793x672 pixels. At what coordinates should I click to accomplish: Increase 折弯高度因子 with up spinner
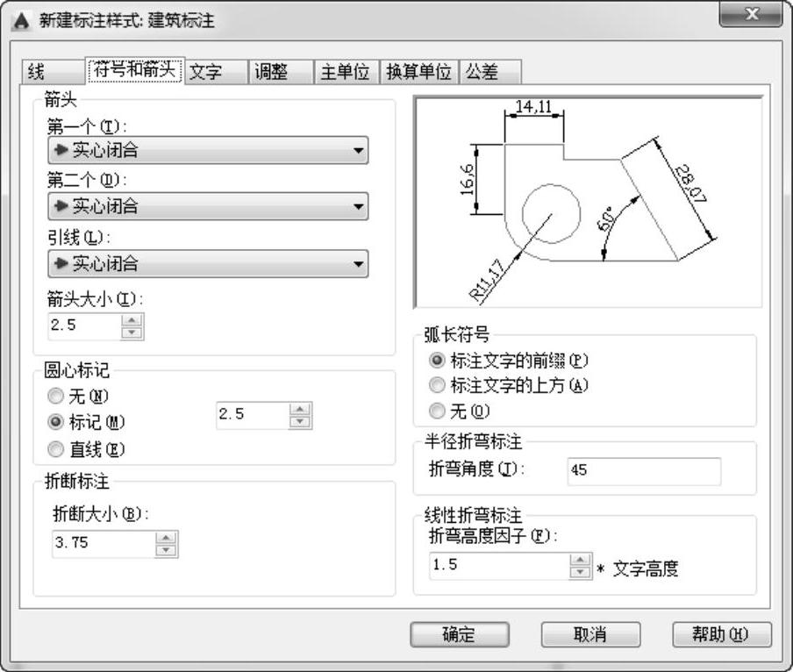[x=580, y=560]
